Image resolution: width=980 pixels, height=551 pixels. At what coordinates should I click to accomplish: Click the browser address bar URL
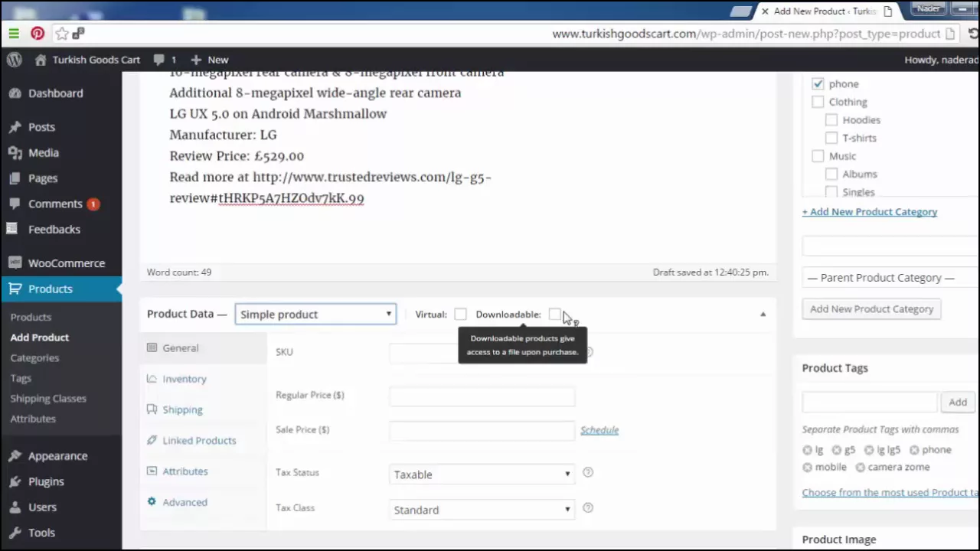pyautogui.click(x=746, y=34)
